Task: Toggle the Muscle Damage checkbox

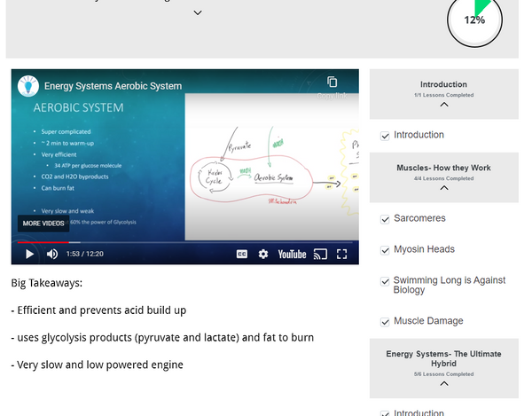Action: pyautogui.click(x=386, y=322)
